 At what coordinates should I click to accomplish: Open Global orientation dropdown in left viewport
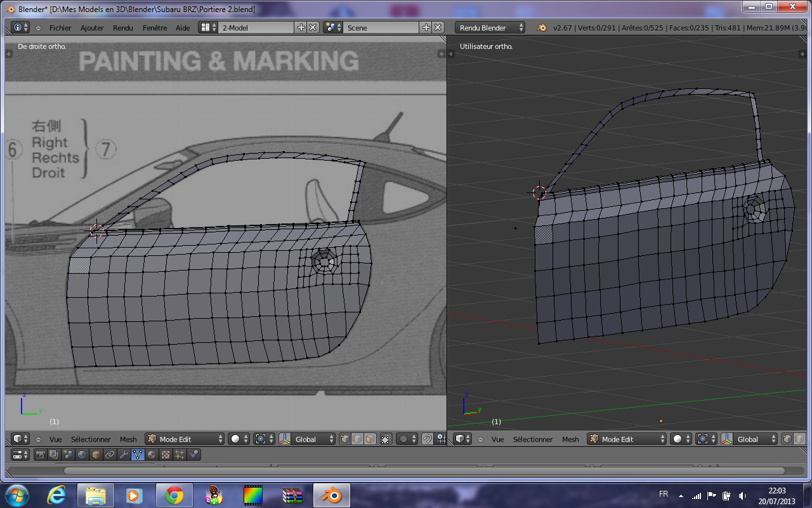click(x=314, y=439)
